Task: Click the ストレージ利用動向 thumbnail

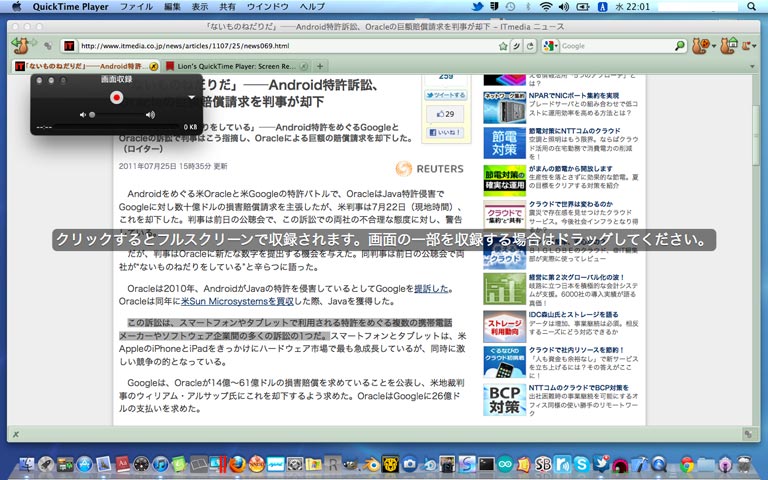Action: 504,326
